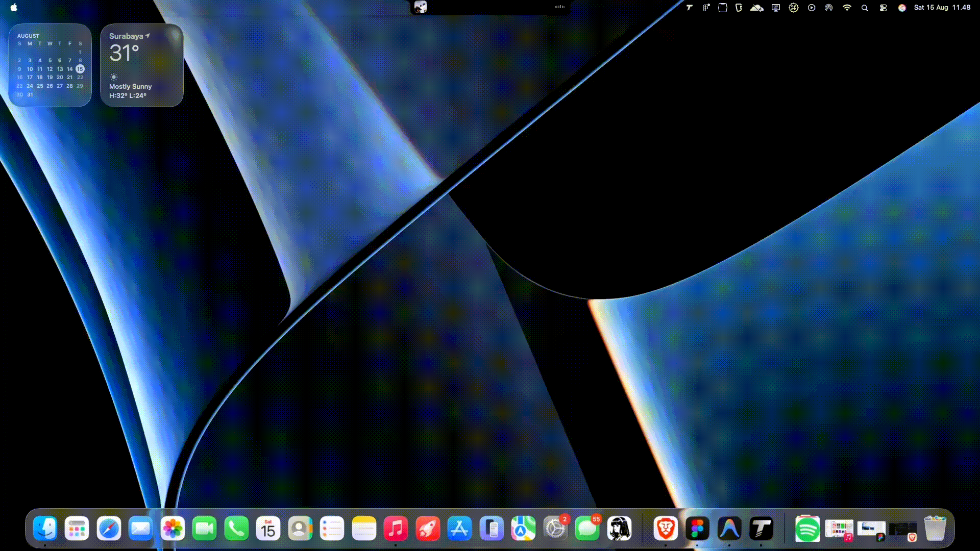Launch Brave browser from the Dock

666,529
